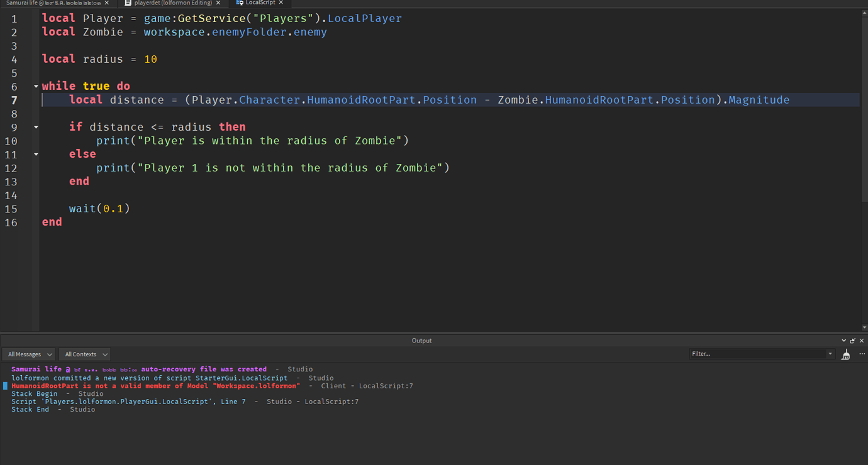
Task: Click the script icon on the LocalScript tab
Action: [x=239, y=3]
